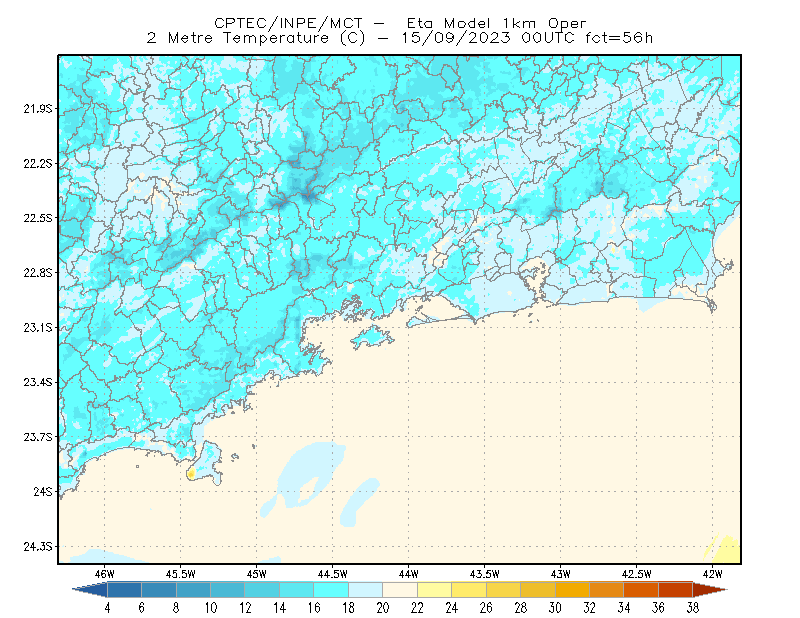Screen dimensions: 800x618
Task: Click the legend scale number 30
Action: (x=555, y=608)
